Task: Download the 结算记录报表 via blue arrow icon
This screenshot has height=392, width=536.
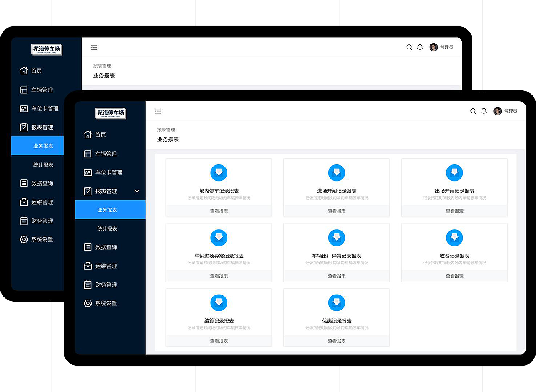Action: [219, 302]
